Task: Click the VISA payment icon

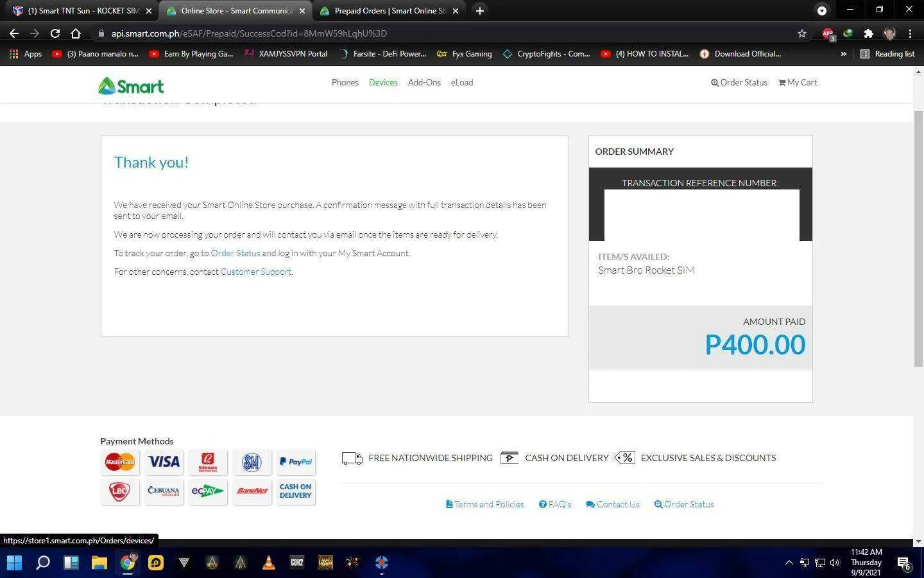Action: 164,462
